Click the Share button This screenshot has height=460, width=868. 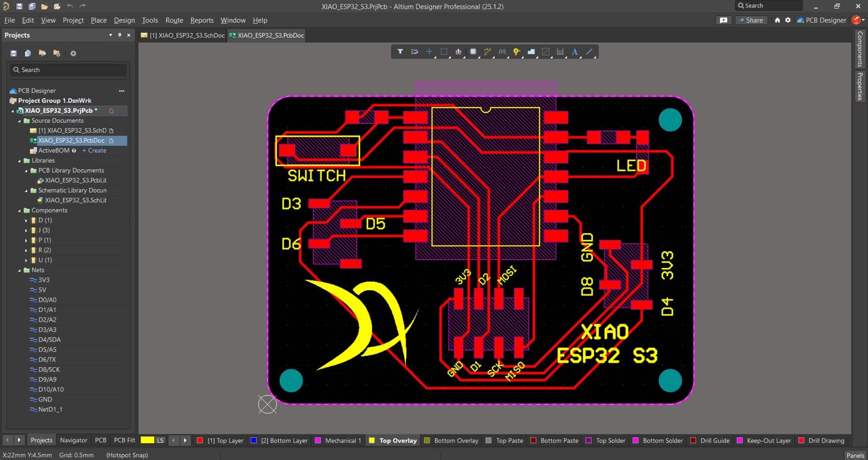(751, 20)
